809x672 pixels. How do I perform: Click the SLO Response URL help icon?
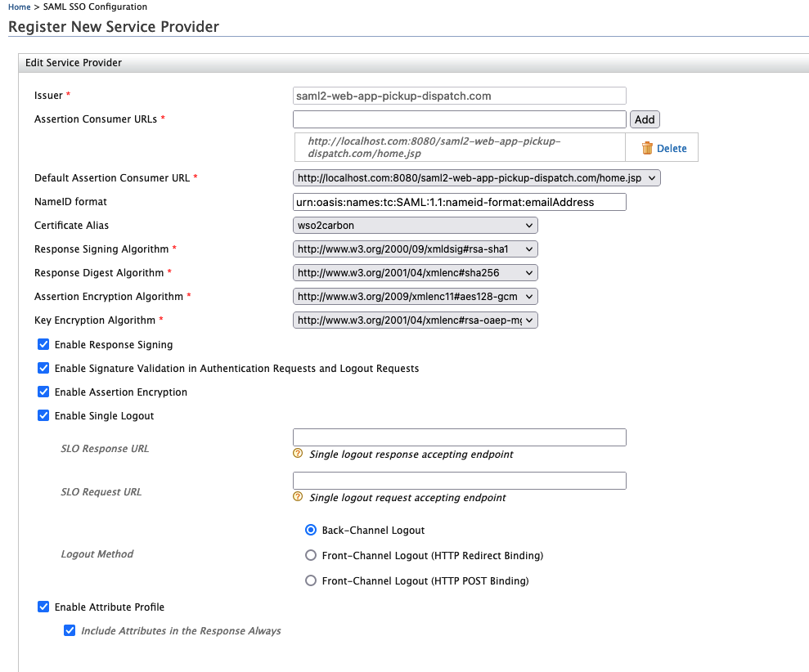coord(299,454)
